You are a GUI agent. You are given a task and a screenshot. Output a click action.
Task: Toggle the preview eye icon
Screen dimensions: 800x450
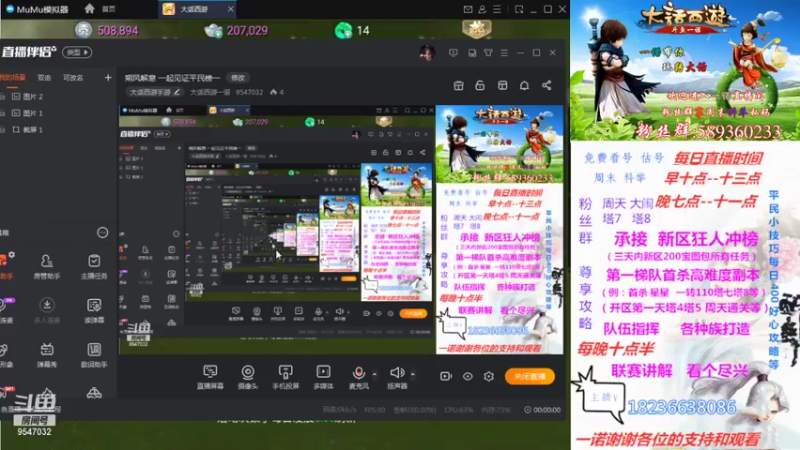tap(467, 376)
